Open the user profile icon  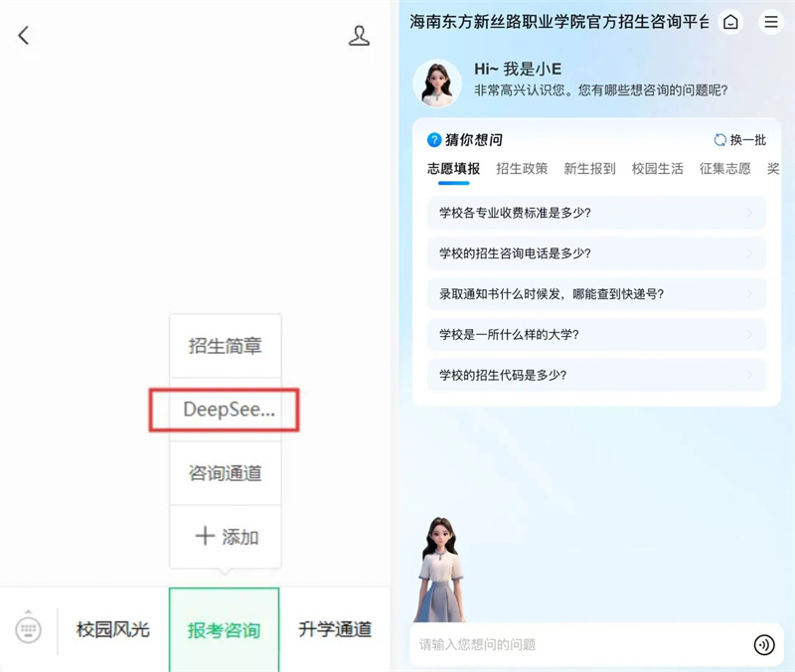[359, 36]
